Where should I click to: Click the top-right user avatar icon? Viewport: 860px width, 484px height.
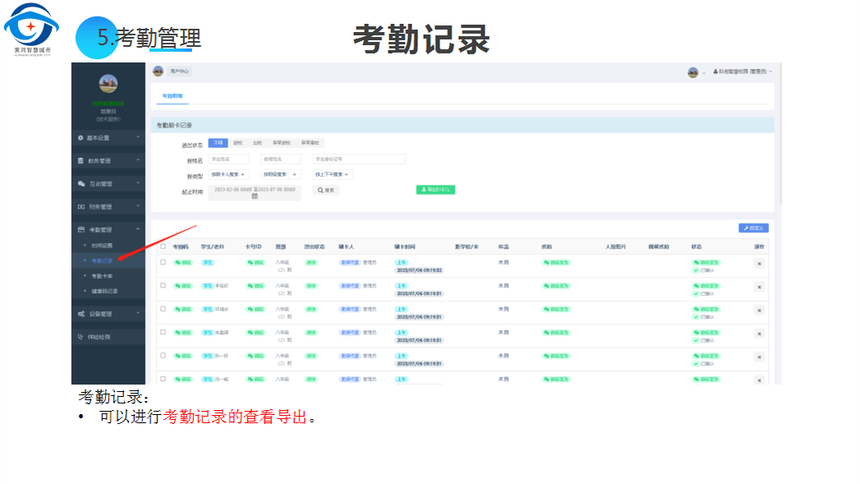coord(693,72)
